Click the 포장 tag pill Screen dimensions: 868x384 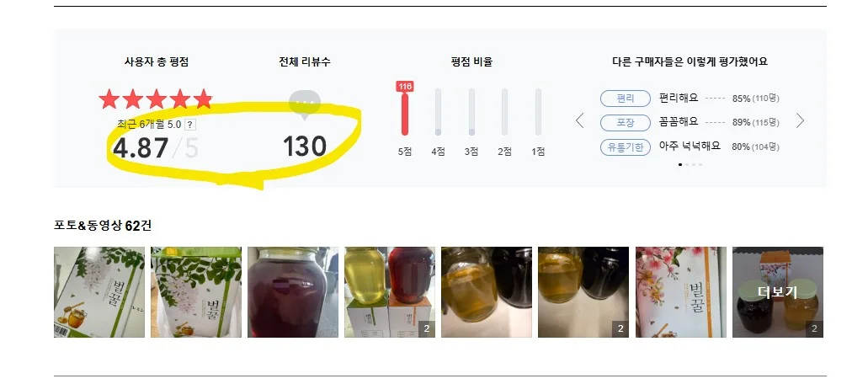pos(625,122)
